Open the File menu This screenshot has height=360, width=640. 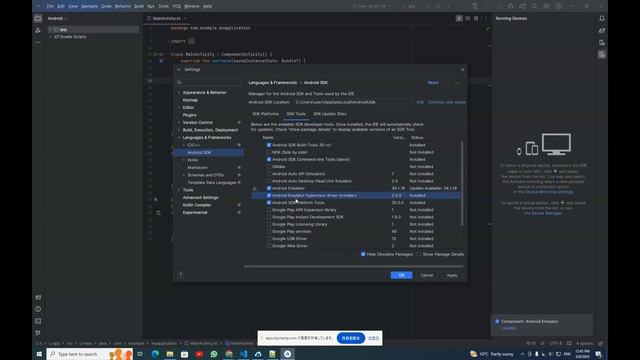(x=50, y=6)
